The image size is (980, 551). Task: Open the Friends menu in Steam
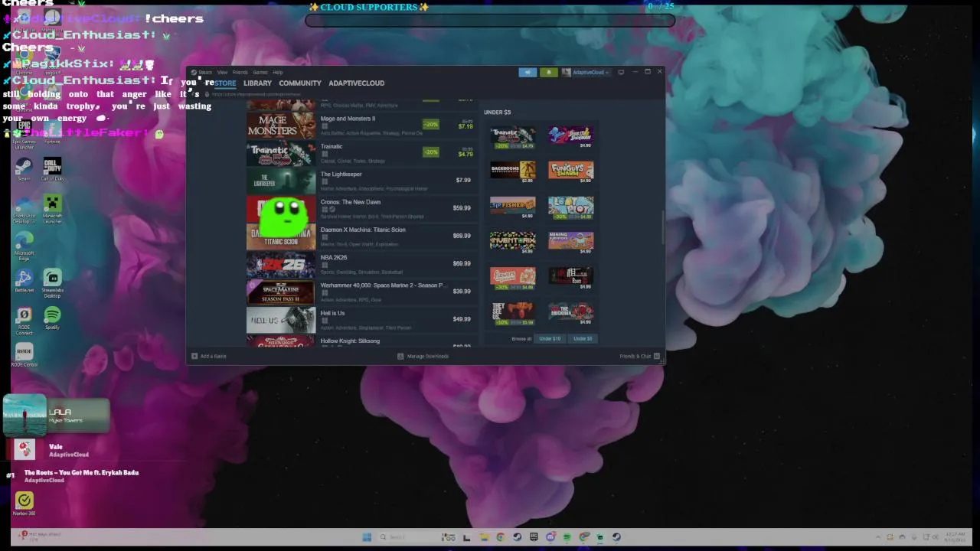[240, 72]
